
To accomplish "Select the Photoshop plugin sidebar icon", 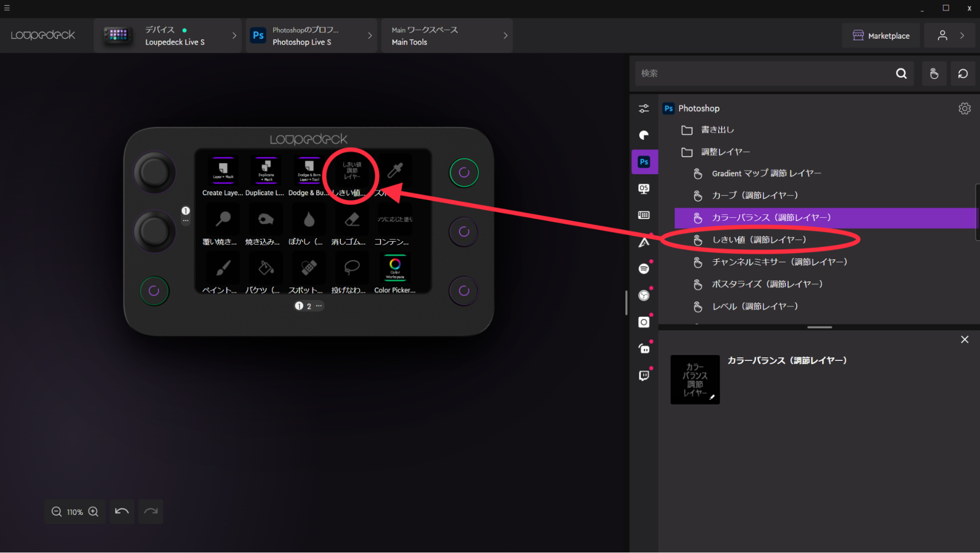I will [x=644, y=162].
